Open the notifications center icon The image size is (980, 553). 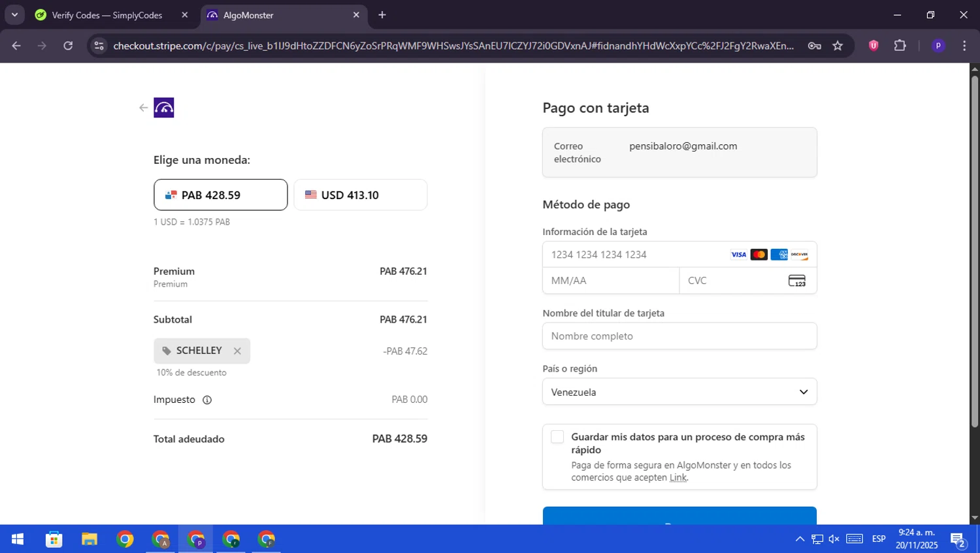pos(958,540)
